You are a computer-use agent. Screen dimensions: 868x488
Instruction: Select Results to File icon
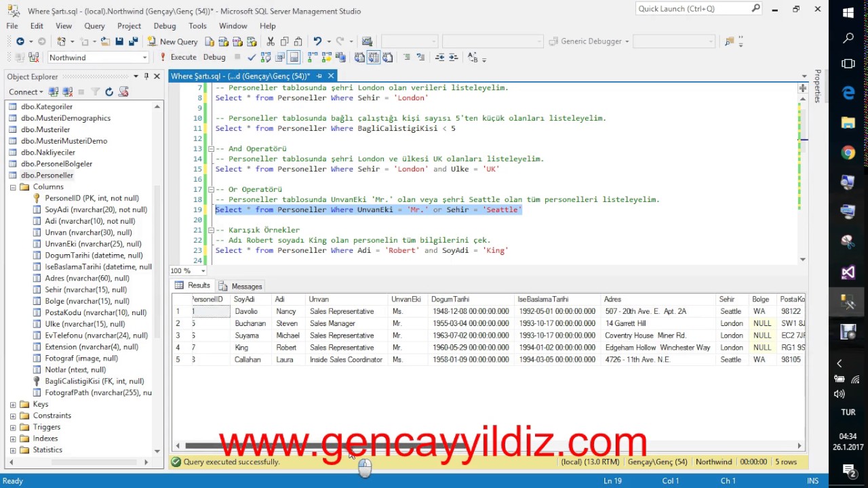tap(387, 58)
